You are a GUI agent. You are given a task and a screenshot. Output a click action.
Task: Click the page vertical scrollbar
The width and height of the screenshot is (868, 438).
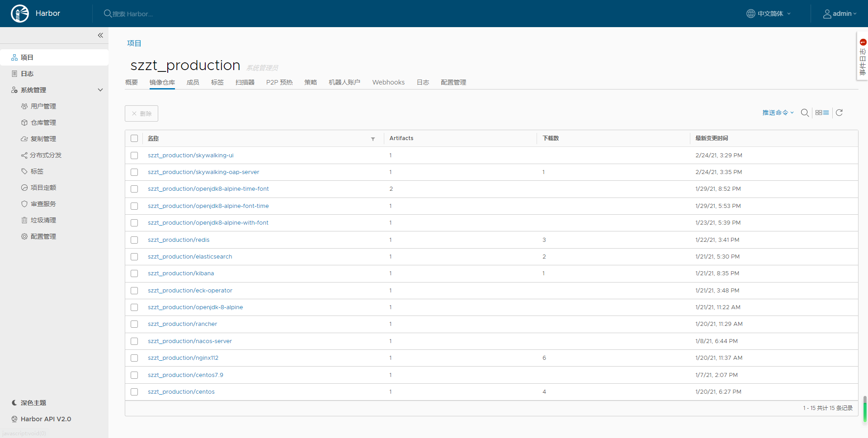[x=865, y=410]
